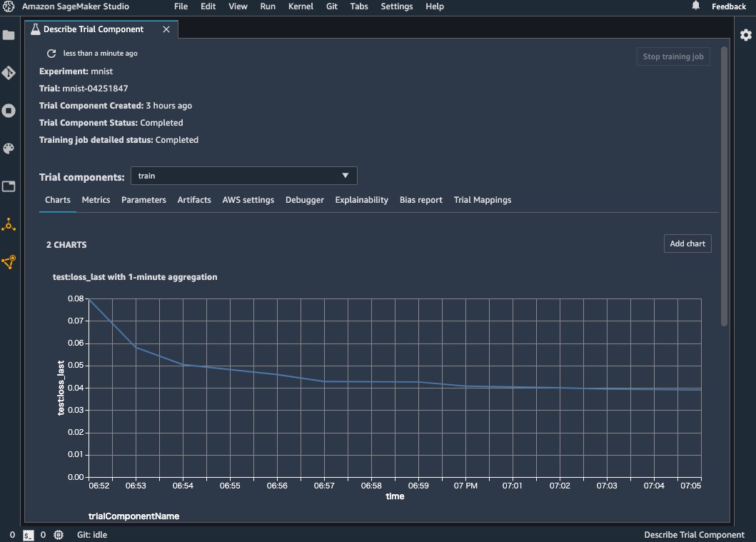756x542 pixels.
Task: Click the Experiment: mnist text
Action: pyautogui.click(x=76, y=71)
